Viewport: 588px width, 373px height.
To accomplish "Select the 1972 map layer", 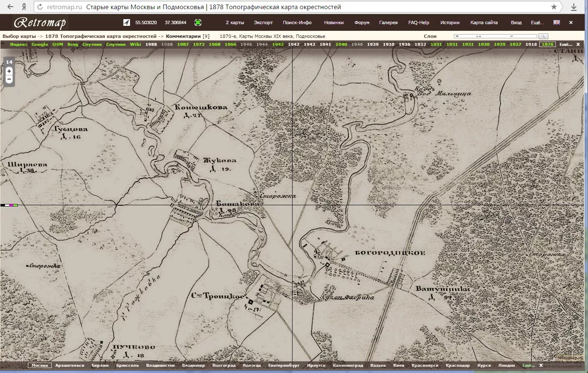I will click(x=199, y=44).
